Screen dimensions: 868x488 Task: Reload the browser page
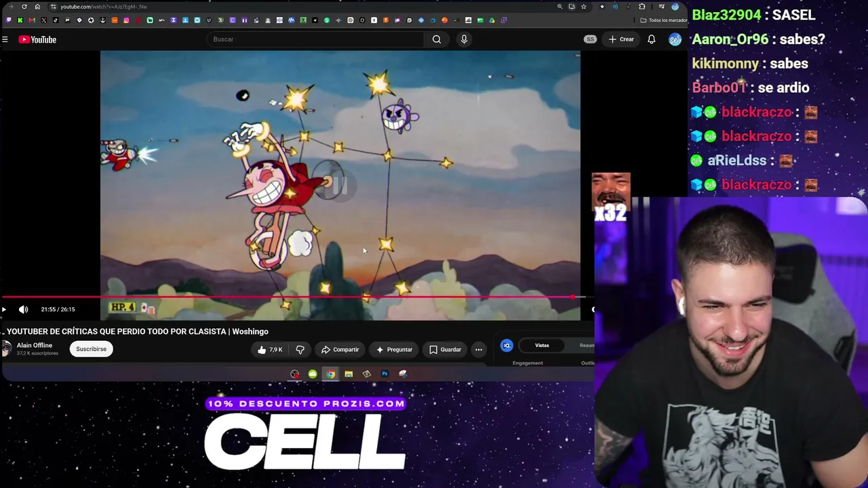click(x=24, y=7)
